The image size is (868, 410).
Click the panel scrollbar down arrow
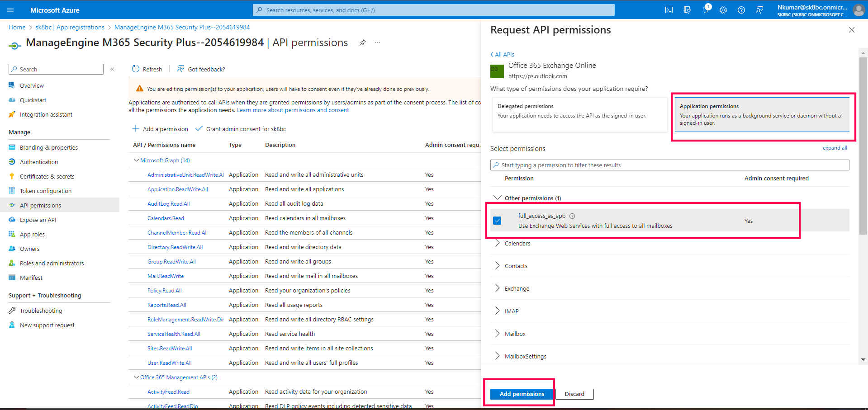pyautogui.click(x=863, y=360)
